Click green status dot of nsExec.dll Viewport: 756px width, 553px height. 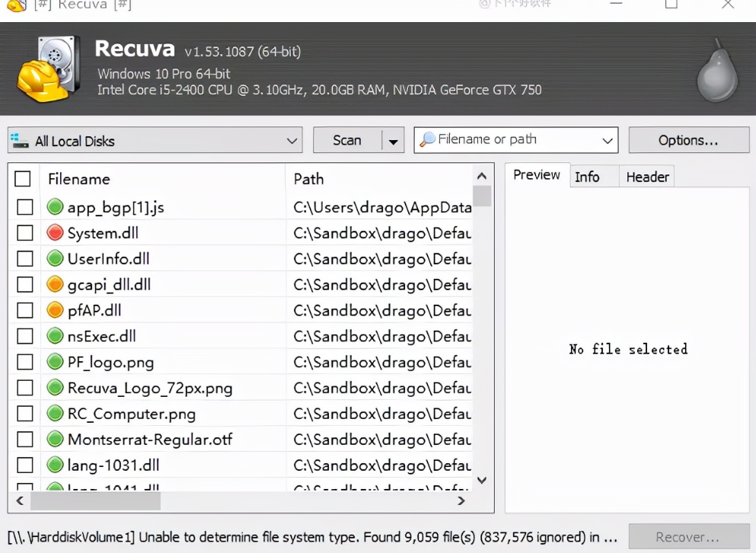click(x=55, y=335)
